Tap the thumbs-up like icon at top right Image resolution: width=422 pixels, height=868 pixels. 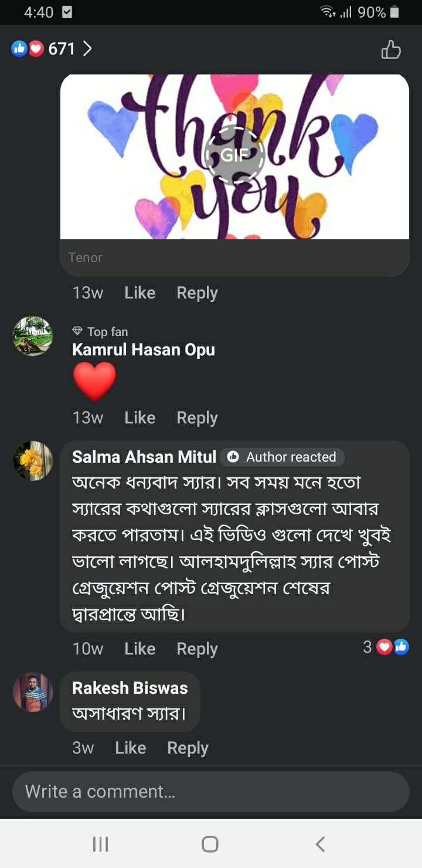click(x=391, y=49)
